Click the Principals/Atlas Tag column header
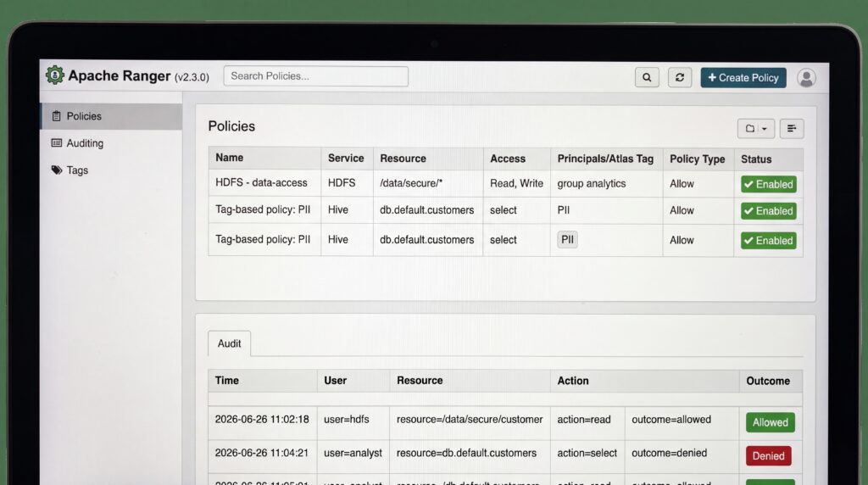Screen dimensions: 868x485 (605, 159)
